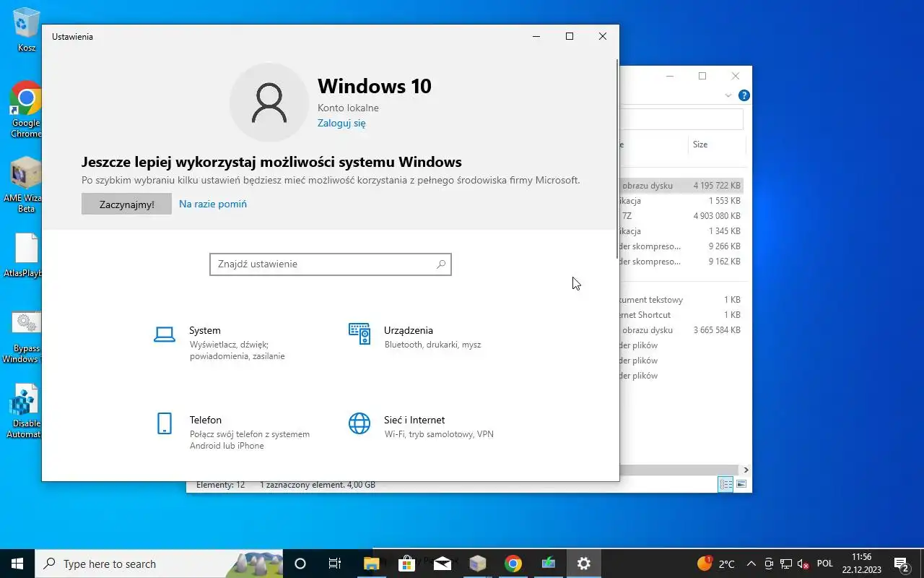
Task: Switch Explorer to details view button
Action: (725, 484)
